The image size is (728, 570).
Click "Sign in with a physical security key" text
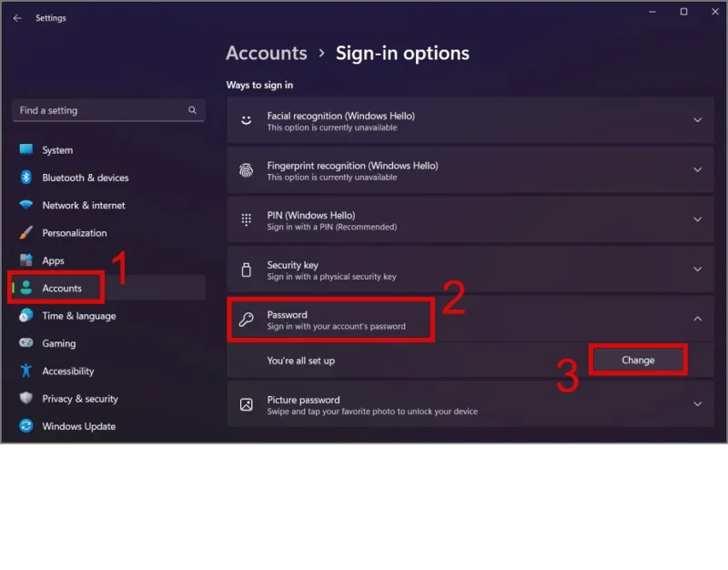[x=331, y=277]
